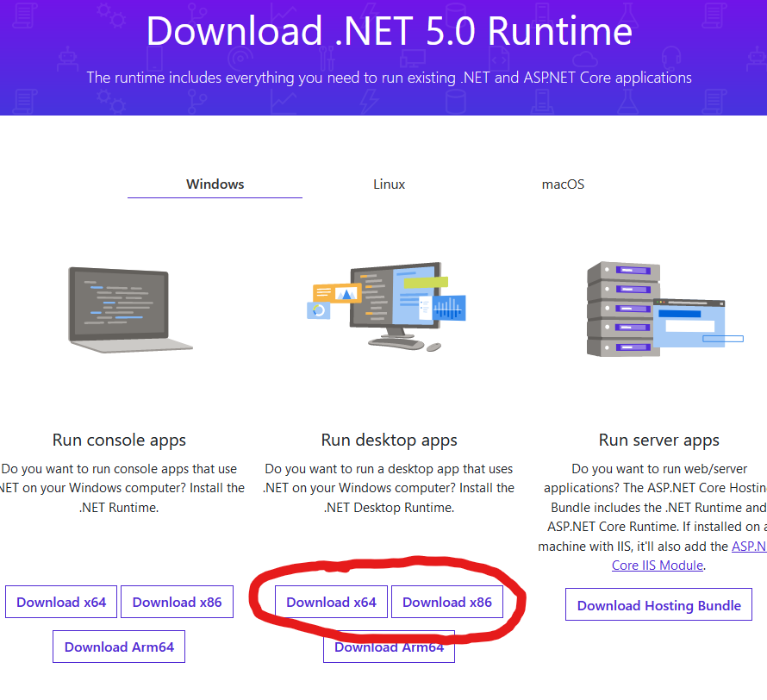This screenshot has width=767, height=700.
Task: Download x86 under Run console apps
Action: coord(177,602)
